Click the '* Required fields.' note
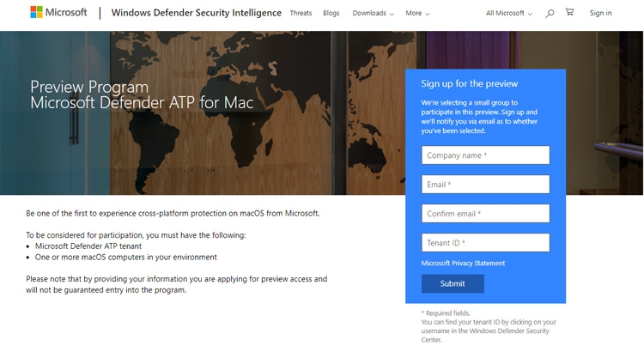The width and height of the screenshot is (644, 346). point(446,313)
